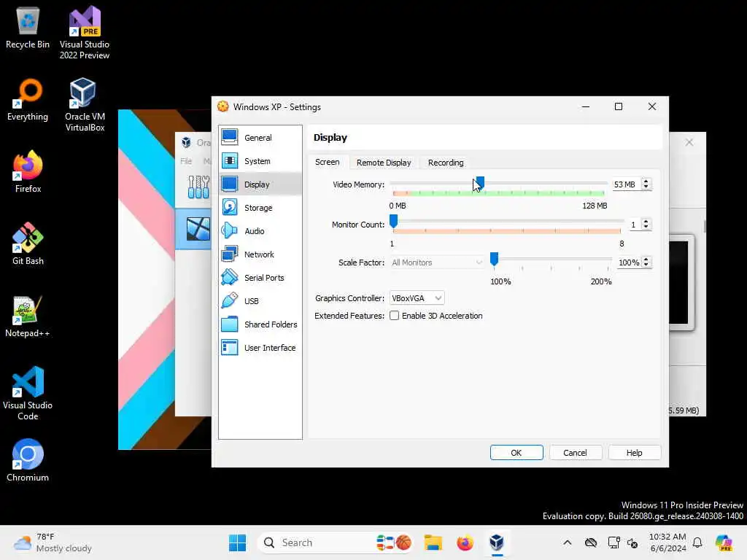The height and width of the screenshot is (560, 747).
Task: Open File menu in VirtualBox Manager
Action: (x=186, y=161)
